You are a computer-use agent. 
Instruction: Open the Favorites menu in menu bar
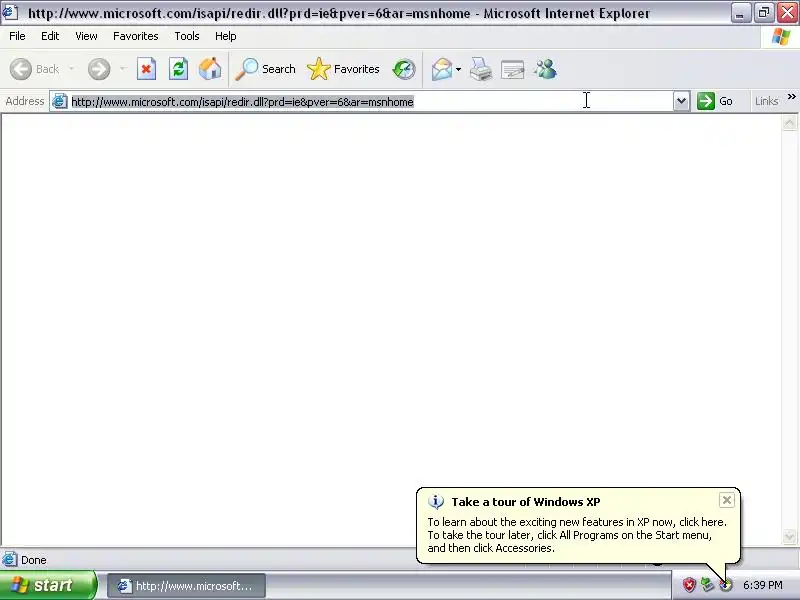click(x=136, y=36)
